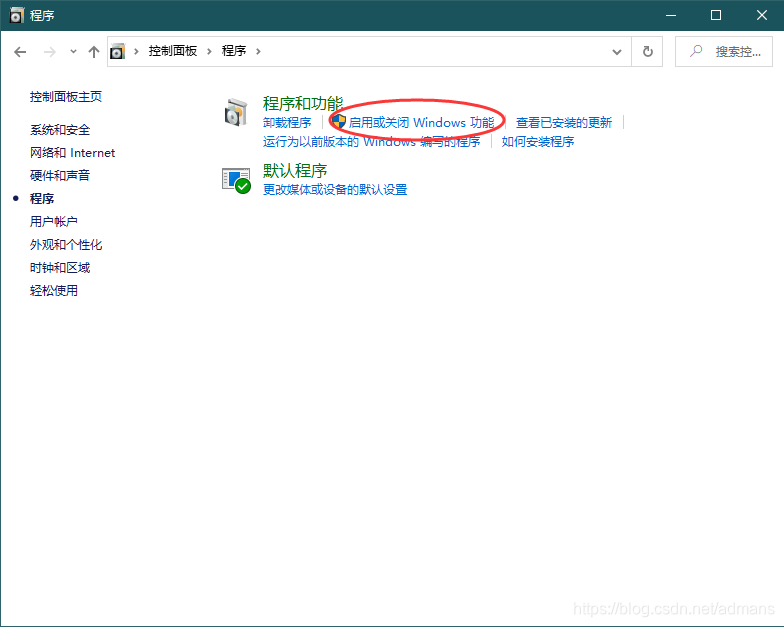Screen dimensions: 784x627
Task: Open address bar history dropdown
Action: [x=617, y=52]
